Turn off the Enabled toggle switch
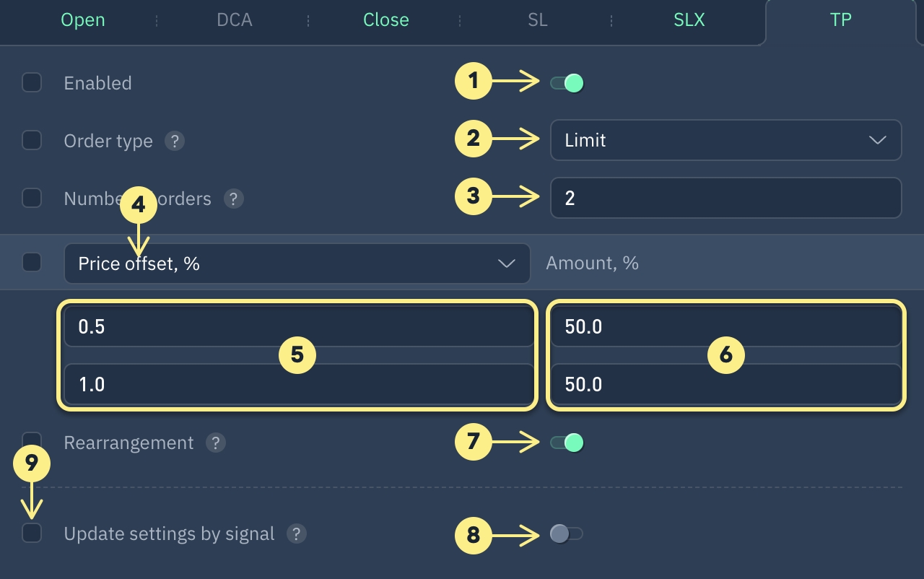 [567, 84]
